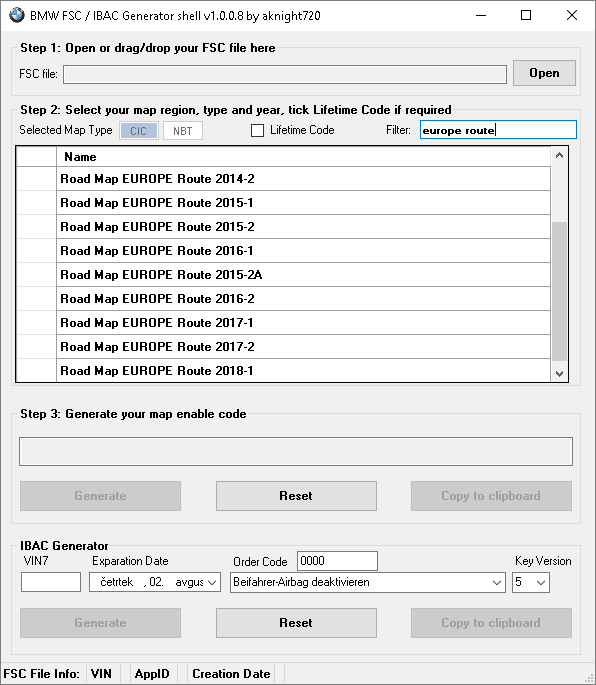Select Road Map EUROPE Route 2016-2
The width and height of the screenshot is (596, 685).
click(x=303, y=299)
